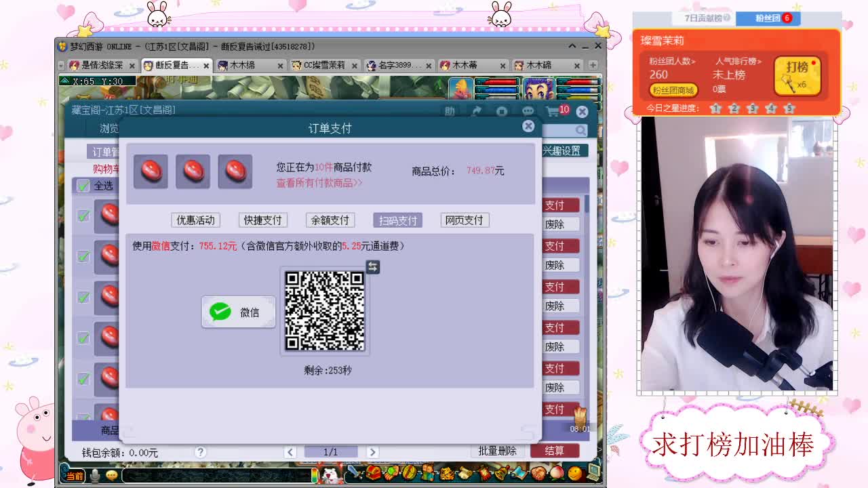Click star number 5 in 今日之星进度
This screenshot has width=868, height=488.
(789, 108)
